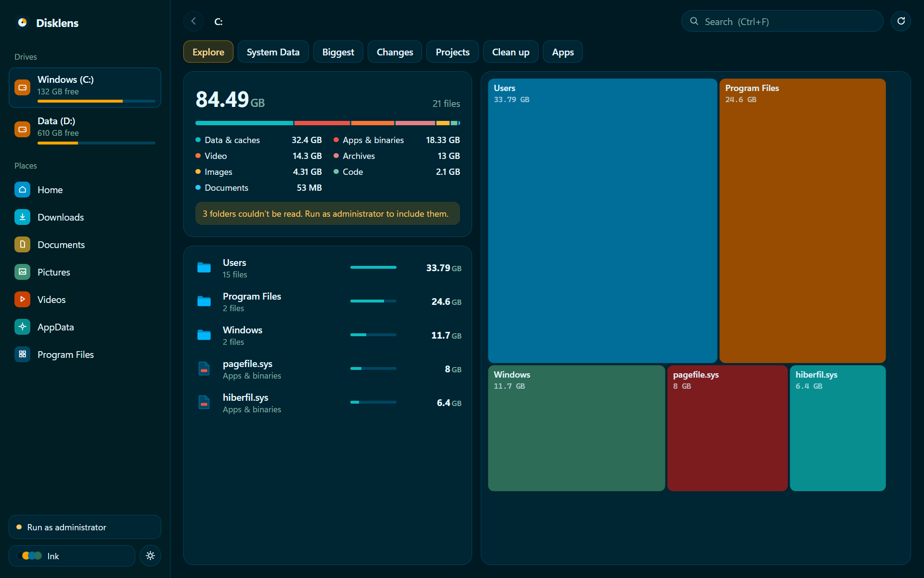Open the Projects tab
This screenshot has height=578, width=924.
pos(452,52)
